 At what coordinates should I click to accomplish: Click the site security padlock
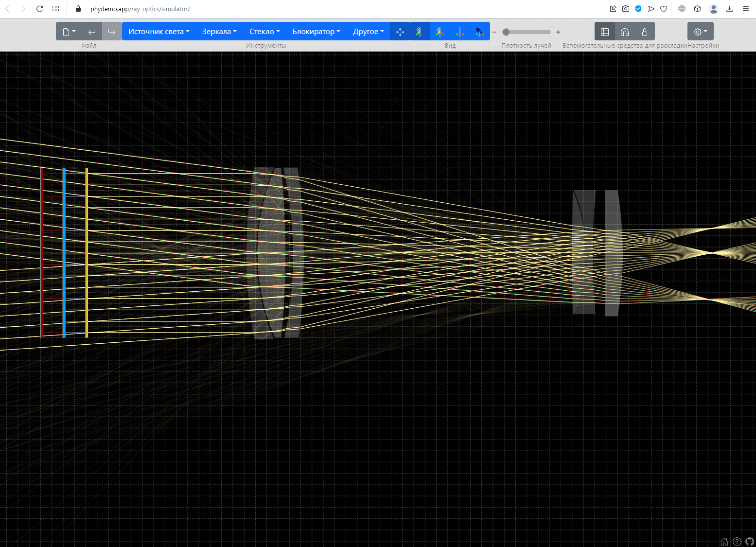point(78,9)
